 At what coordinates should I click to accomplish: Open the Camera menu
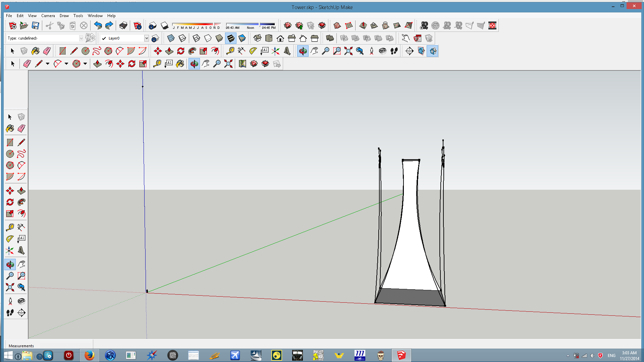coord(48,16)
